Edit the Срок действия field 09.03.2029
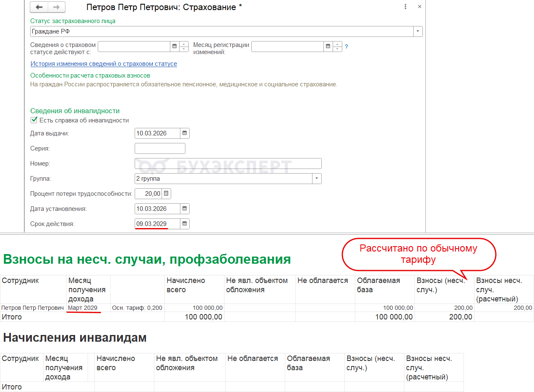 coord(158,224)
